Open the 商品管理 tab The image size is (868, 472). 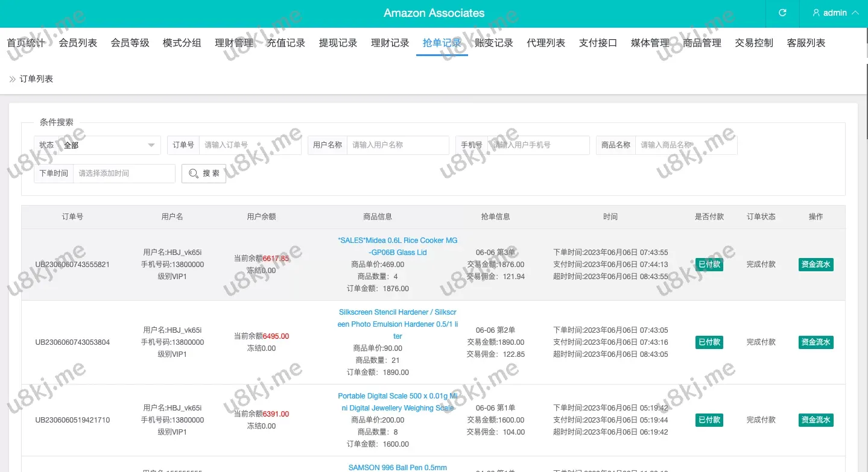pos(702,43)
